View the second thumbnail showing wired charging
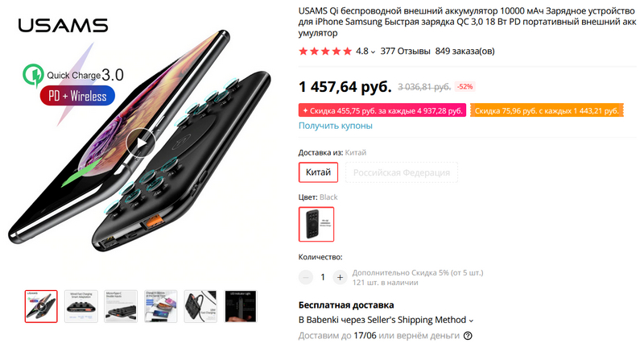This screenshot has height=348, width=644. pyautogui.click(x=81, y=306)
